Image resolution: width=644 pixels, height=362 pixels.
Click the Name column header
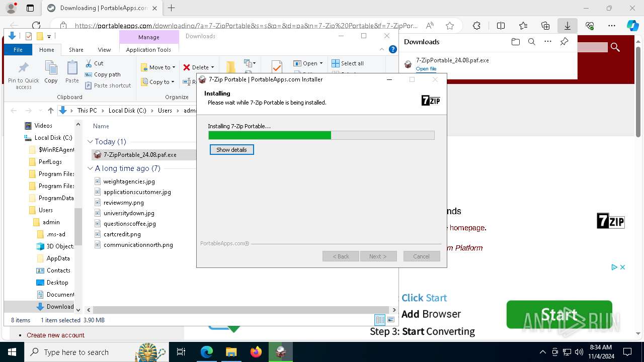click(101, 126)
